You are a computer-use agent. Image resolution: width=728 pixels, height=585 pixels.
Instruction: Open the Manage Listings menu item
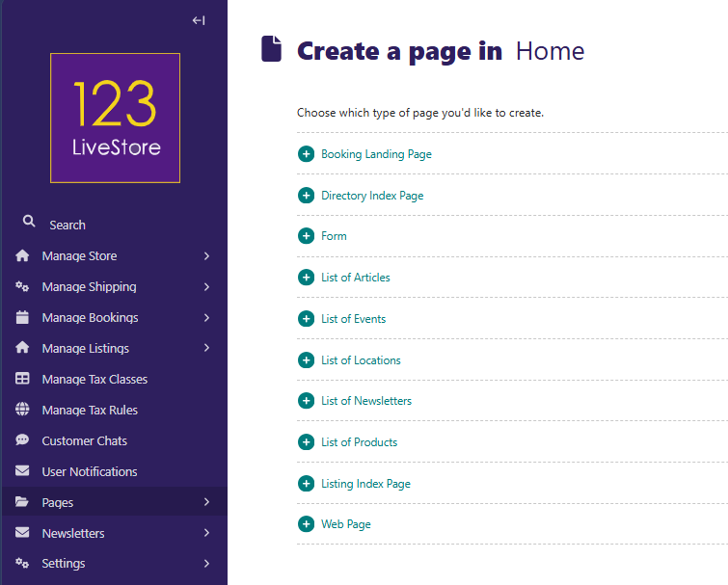click(85, 349)
